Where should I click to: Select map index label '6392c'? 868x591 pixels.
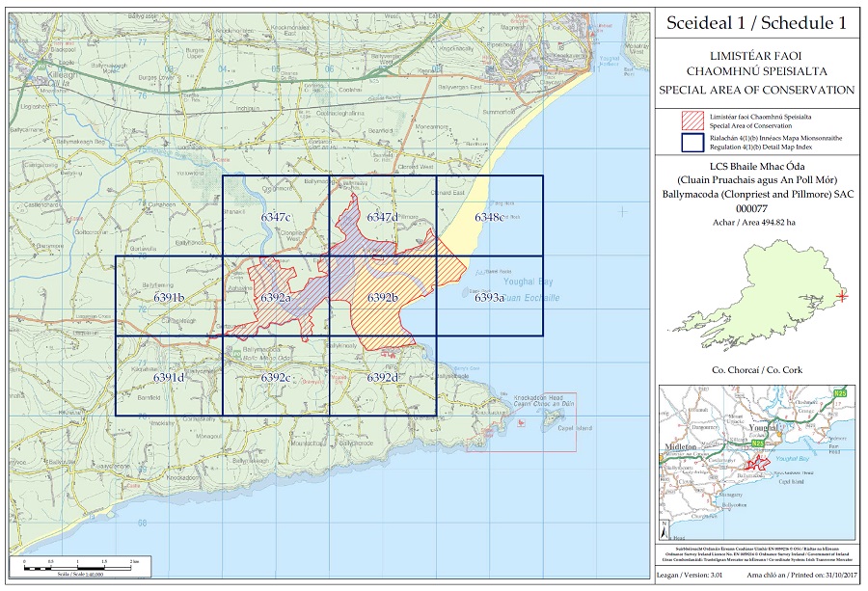pos(276,377)
